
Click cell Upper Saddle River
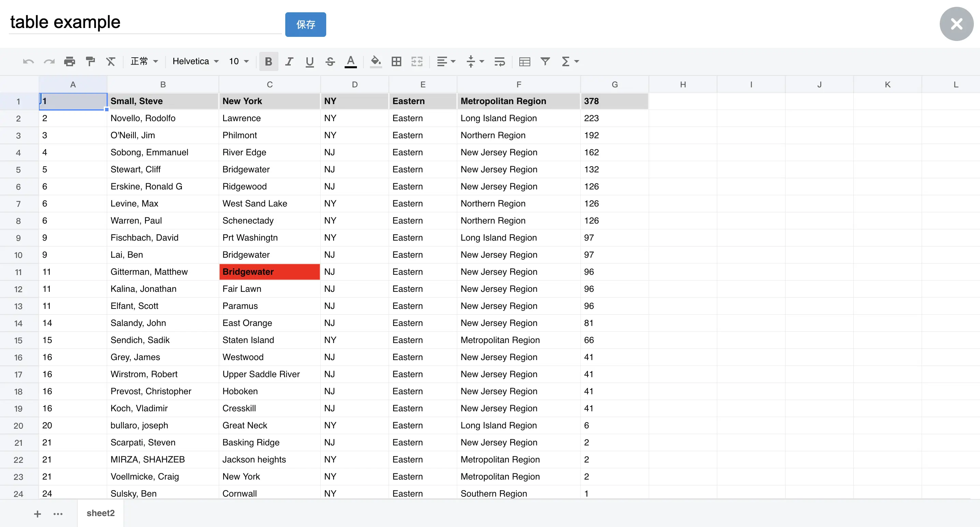click(x=270, y=374)
